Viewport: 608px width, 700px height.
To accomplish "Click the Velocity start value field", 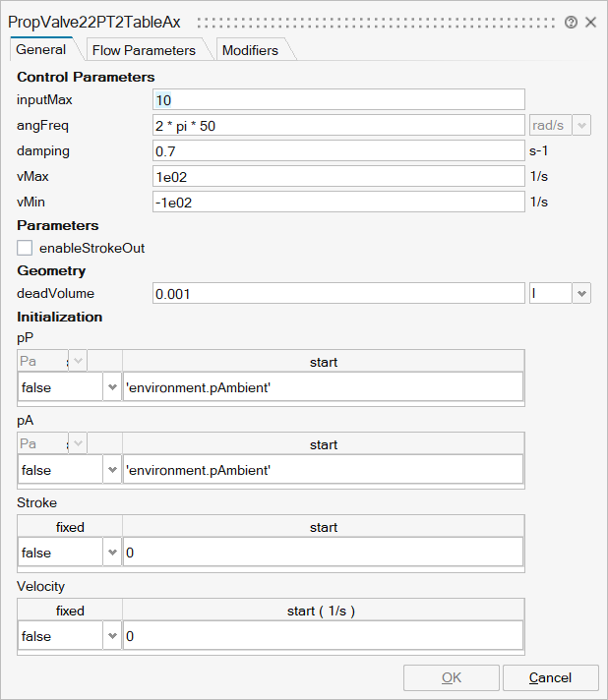I will [323, 636].
